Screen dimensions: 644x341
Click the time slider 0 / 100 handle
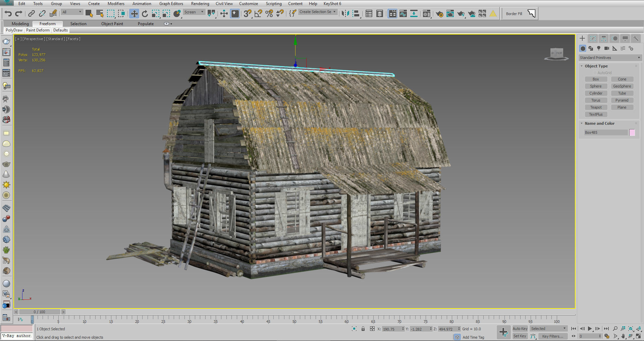click(39, 312)
